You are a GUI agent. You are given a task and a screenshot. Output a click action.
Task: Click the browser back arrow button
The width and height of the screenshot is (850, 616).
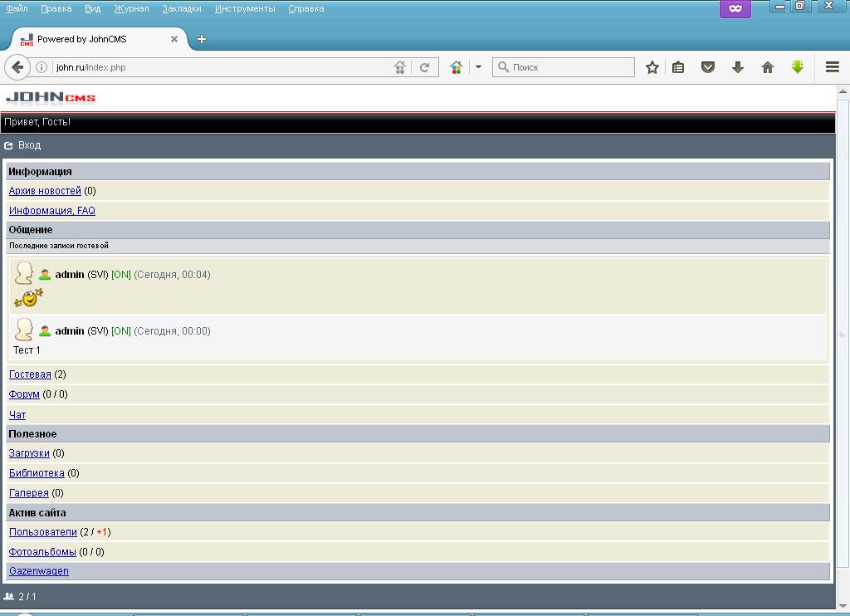[x=17, y=67]
